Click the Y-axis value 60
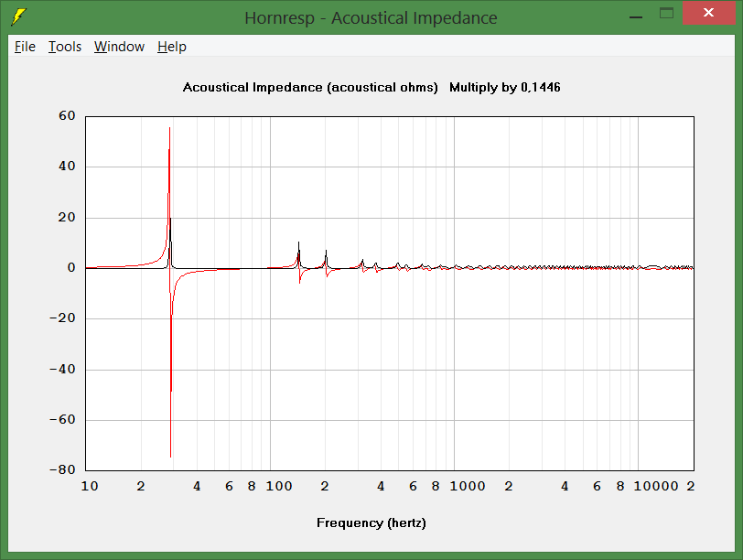The image size is (743, 560). coord(67,116)
